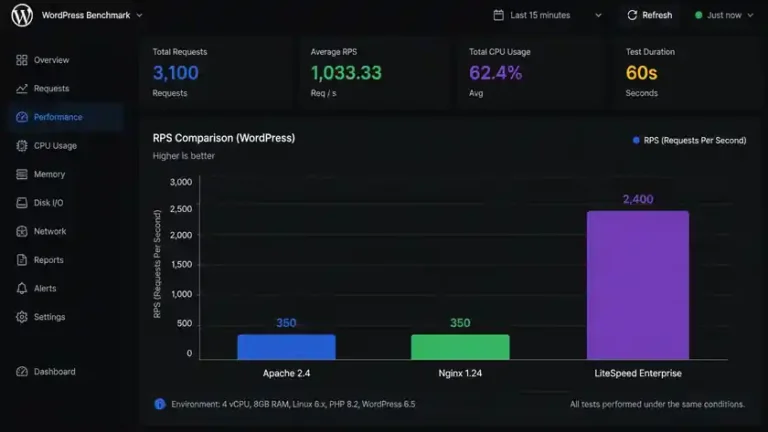Select the Requests chart icon
The image size is (768, 432).
[22, 89]
